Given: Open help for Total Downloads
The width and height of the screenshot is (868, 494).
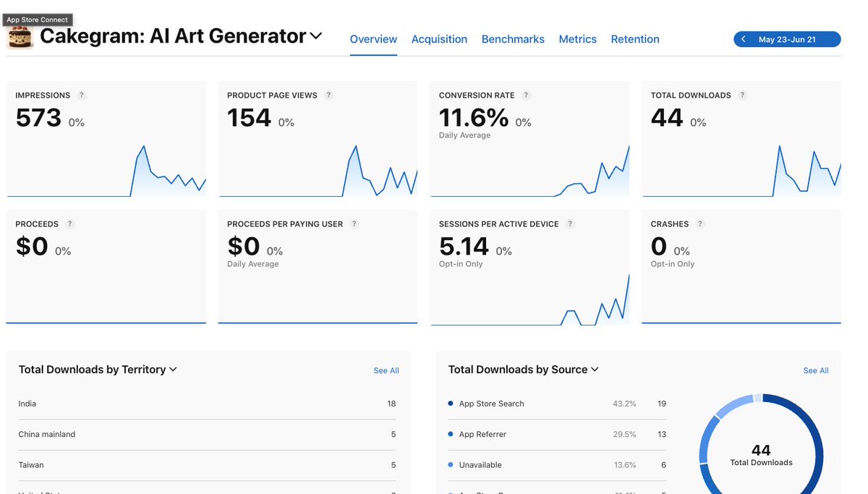Looking at the screenshot, I should click(742, 95).
